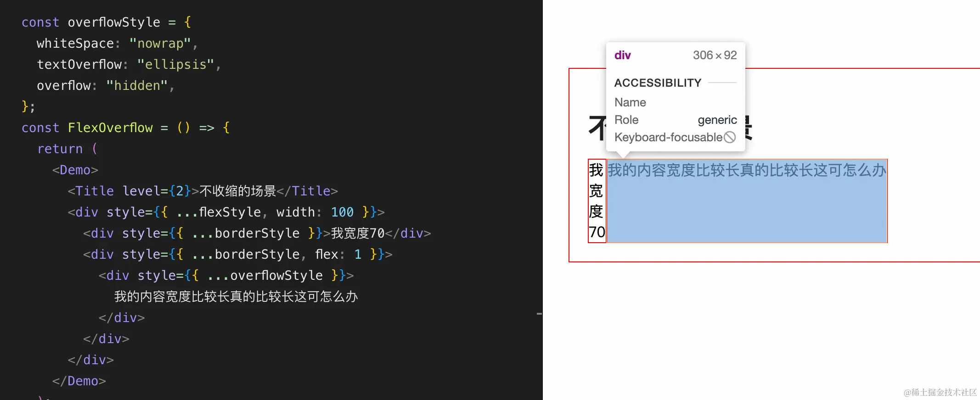Click 'whiteSpace' property in code
Image resolution: width=980 pixels, height=400 pixels.
click(75, 44)
